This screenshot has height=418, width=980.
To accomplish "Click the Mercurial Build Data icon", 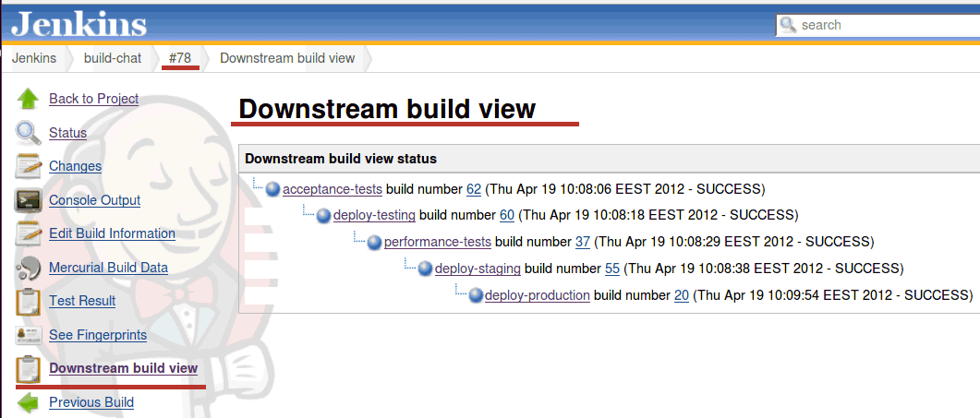I will point(28,268).
